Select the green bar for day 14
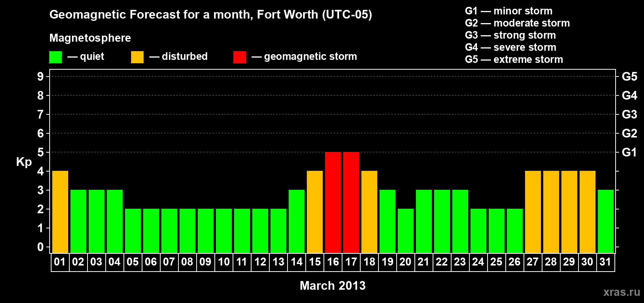 (297, 222)
